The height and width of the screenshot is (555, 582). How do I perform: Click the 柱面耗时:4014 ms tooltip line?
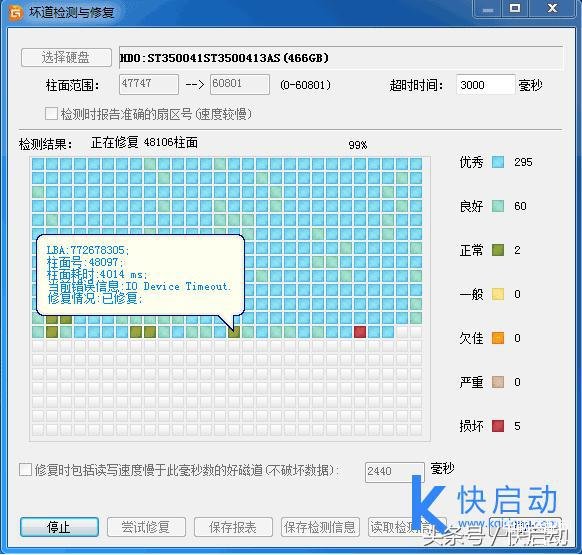point(97,274)
